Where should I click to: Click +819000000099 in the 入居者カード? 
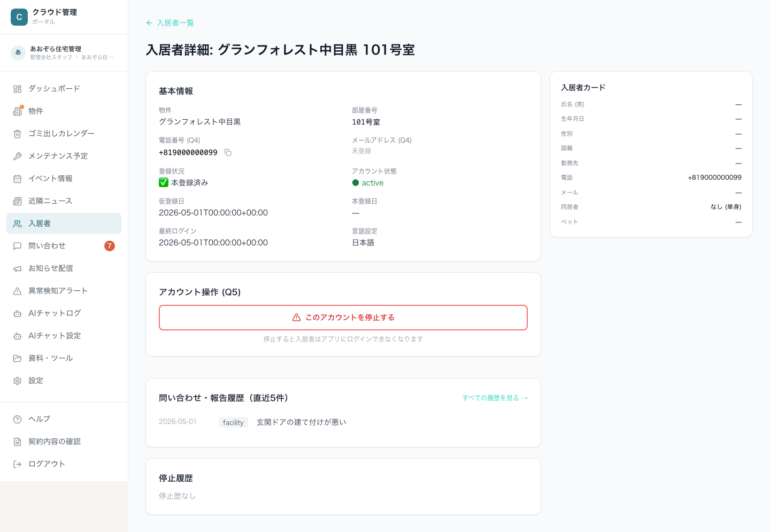click(714, 178)
